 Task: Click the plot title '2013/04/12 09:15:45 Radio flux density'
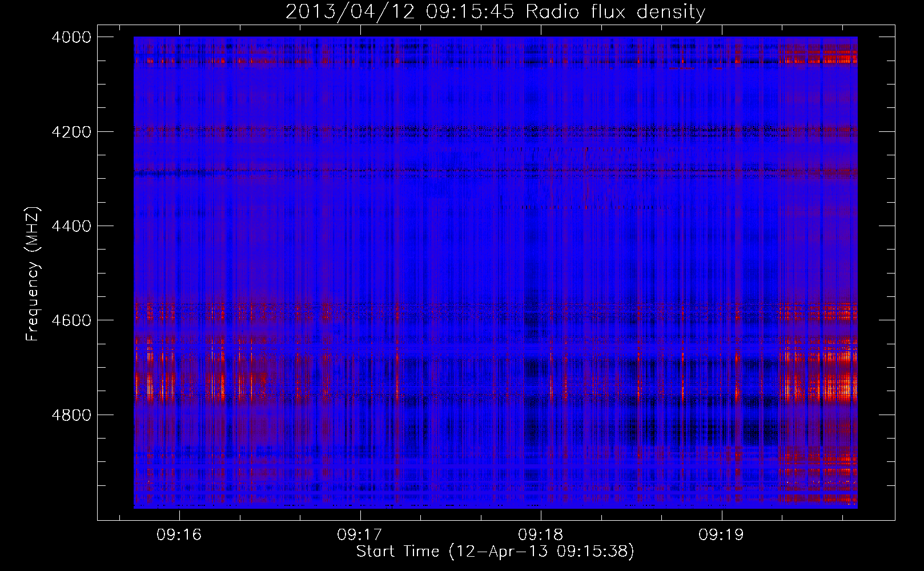[495, 12]
